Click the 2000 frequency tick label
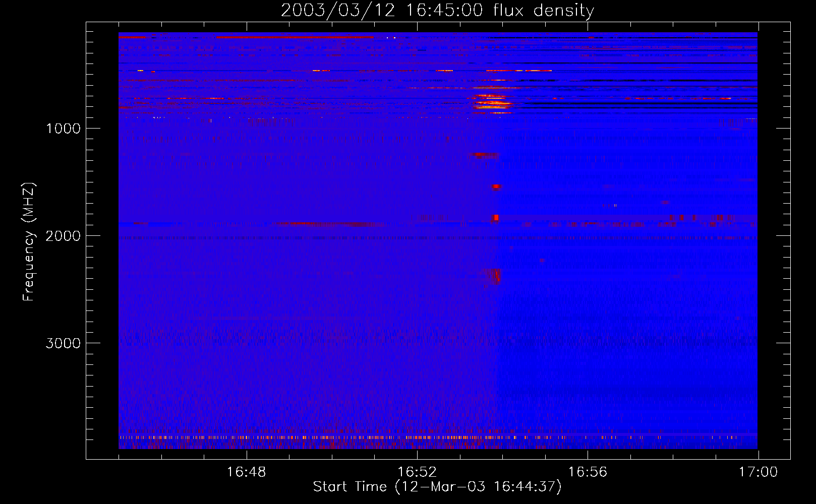This screenshot has height=504, width=816. tap(63, 236)
